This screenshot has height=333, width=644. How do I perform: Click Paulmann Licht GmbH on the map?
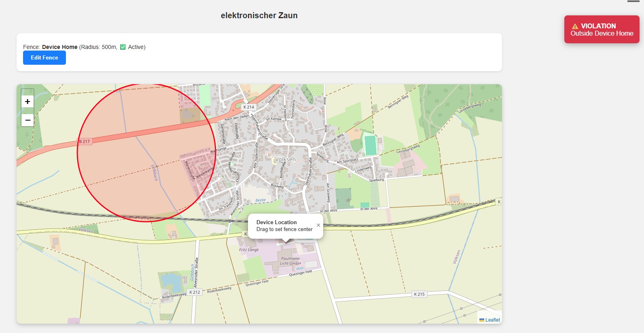290,261
